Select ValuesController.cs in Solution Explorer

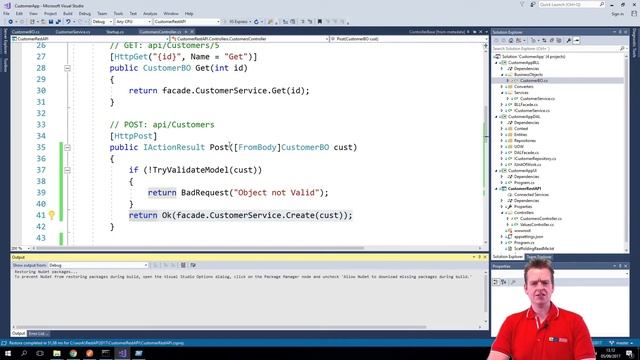click(x=537, y=224)
